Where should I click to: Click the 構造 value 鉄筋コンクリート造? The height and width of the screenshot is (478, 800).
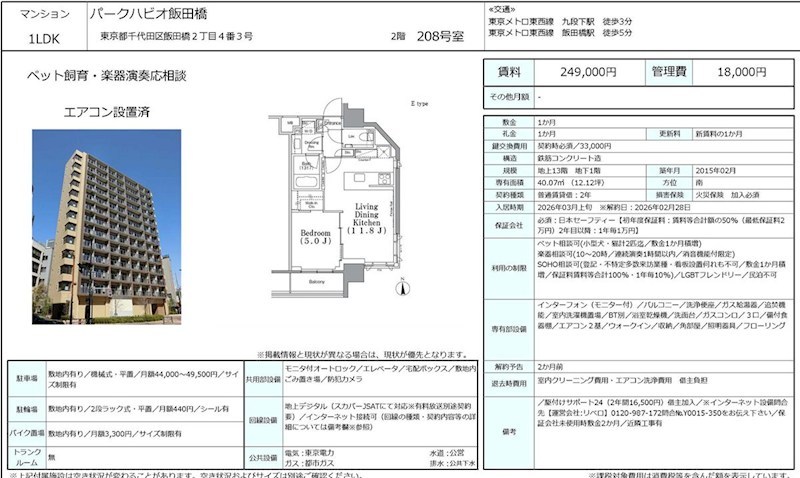point(569,158)
